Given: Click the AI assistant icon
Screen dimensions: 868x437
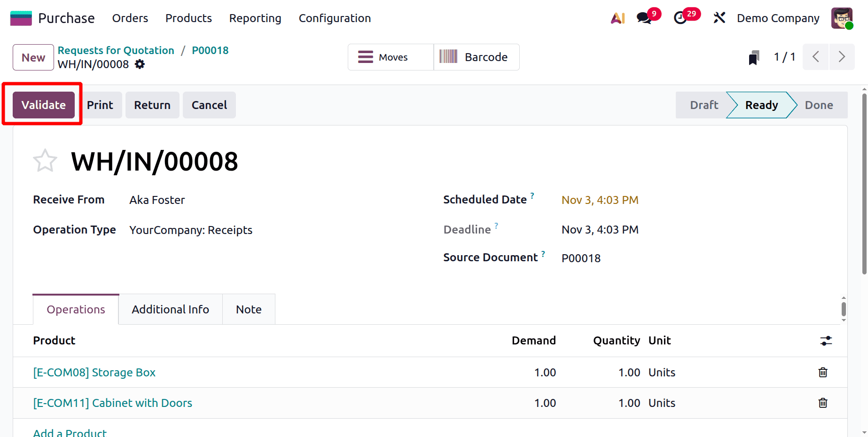Looking at the screenshot, I should (x=617, y=17).
